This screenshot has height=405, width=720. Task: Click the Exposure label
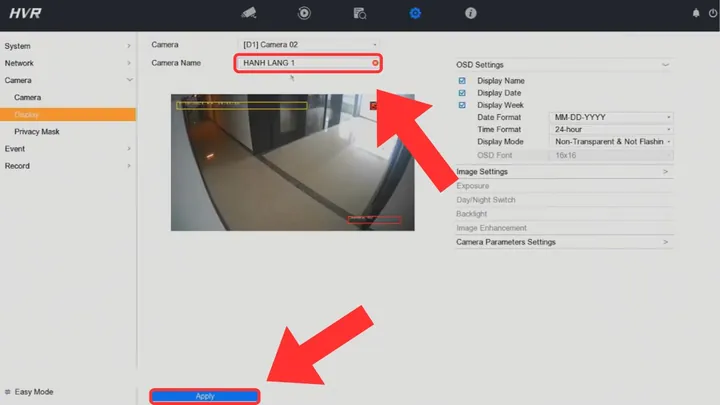pos(472,186)
